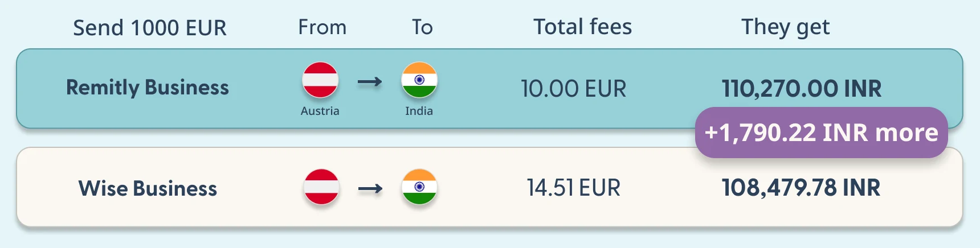Click the To column header
The height and width of the screenshot is (248, 980).
tap(422, 27)
